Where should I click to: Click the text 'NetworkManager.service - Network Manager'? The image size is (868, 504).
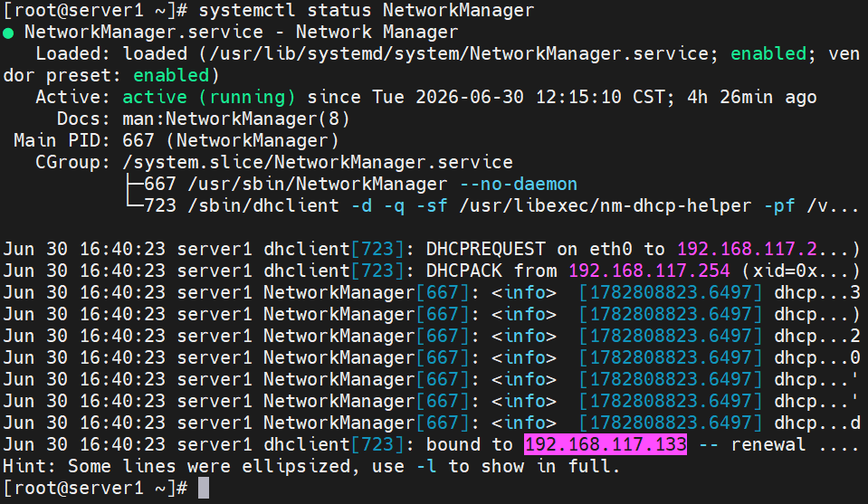coord(242,32)
